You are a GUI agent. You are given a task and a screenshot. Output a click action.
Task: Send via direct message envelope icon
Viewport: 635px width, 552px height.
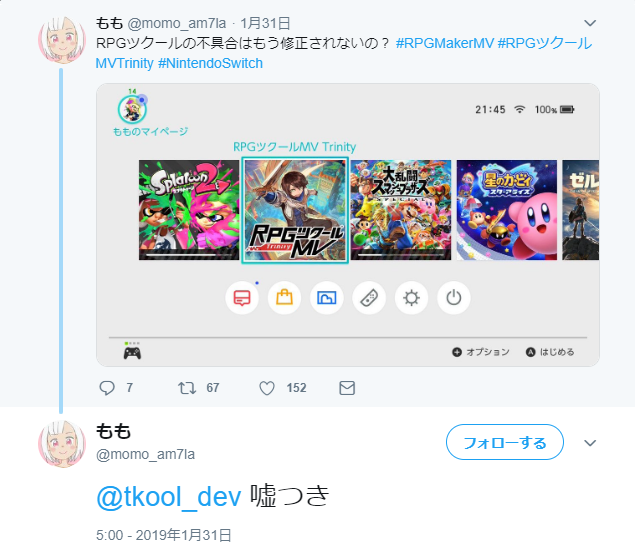347,388
